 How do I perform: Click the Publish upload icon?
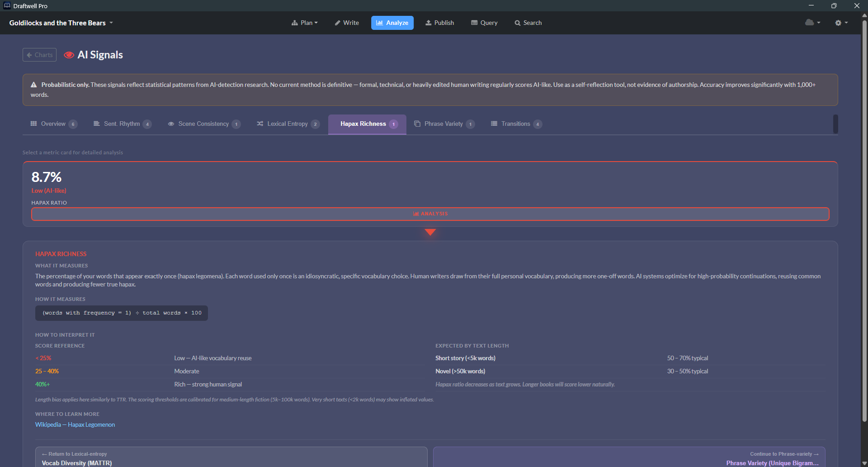point(429,23)
